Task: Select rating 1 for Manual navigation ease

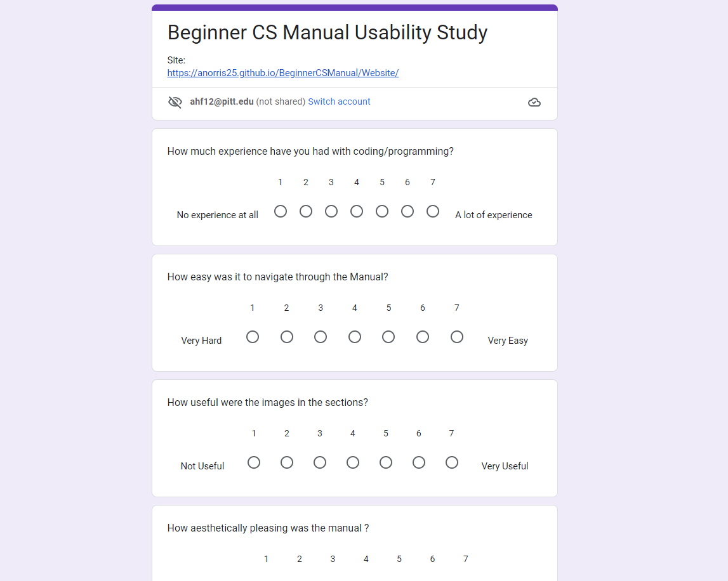Action: tap(253, 337)
